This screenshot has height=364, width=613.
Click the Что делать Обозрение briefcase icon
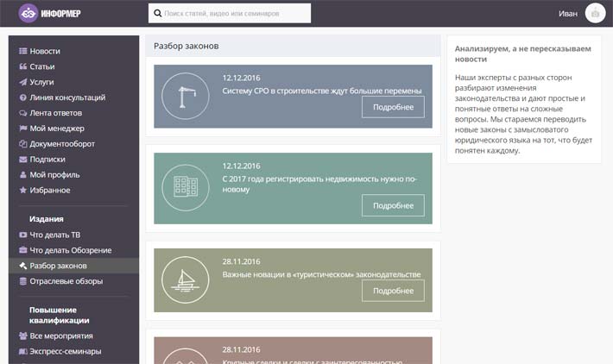click(x=23, y=250)
